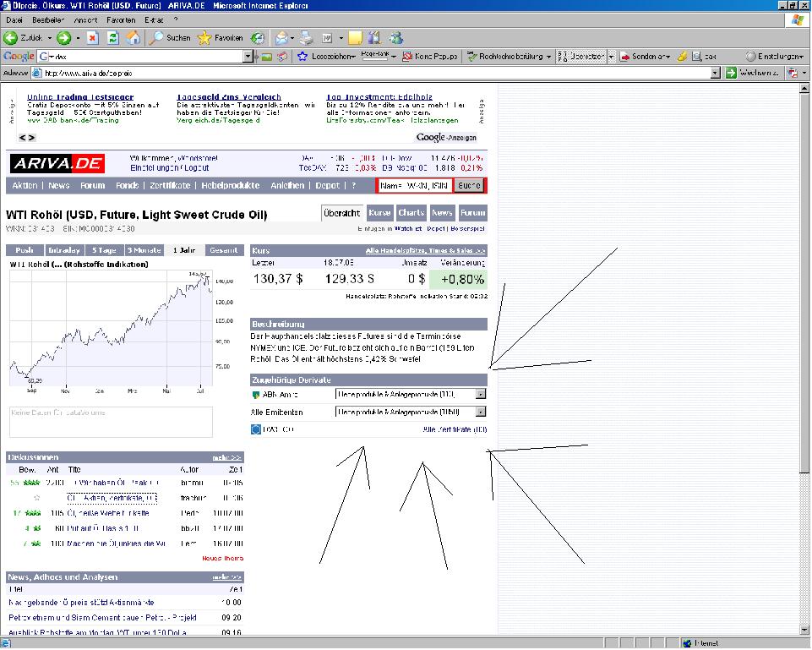Expand the address bar dropdown arrow
812x650 pixels.
click(716, 73)
